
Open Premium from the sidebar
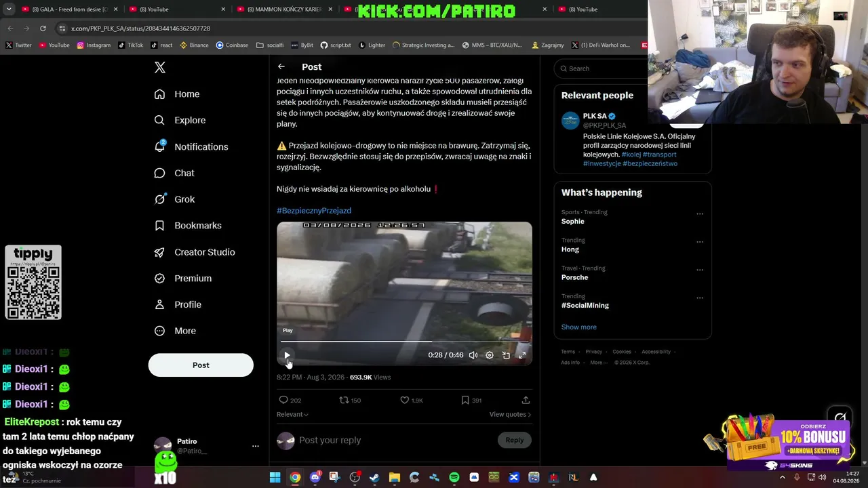(x=183, y=279)
